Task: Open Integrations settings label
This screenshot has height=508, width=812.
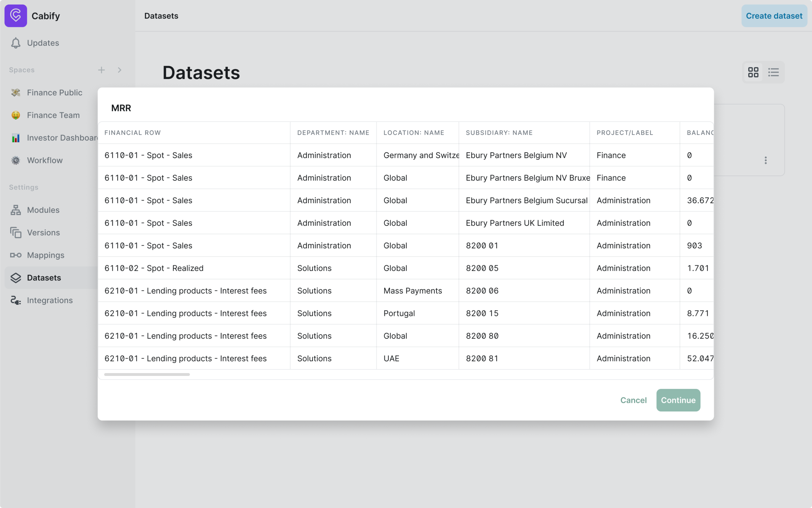Action: pos(50,300)
